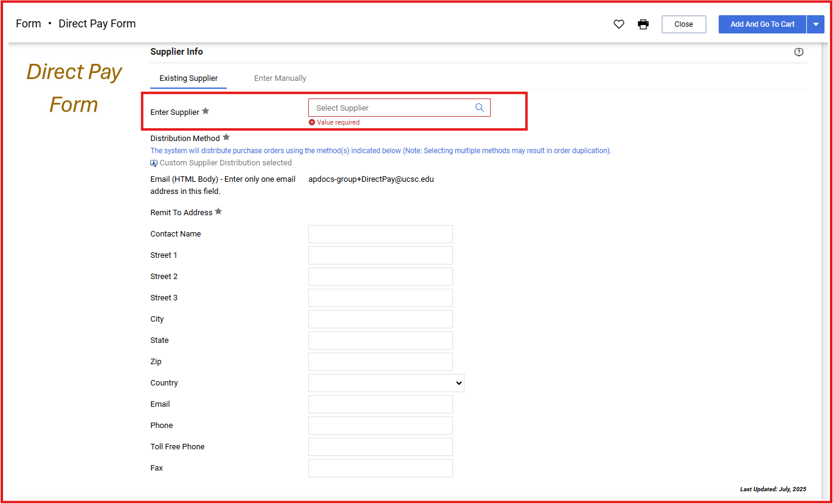The width and height of the screenshot is (833, 504).
Task: Open the Country dropdown
Action: [x=386, y=383]
